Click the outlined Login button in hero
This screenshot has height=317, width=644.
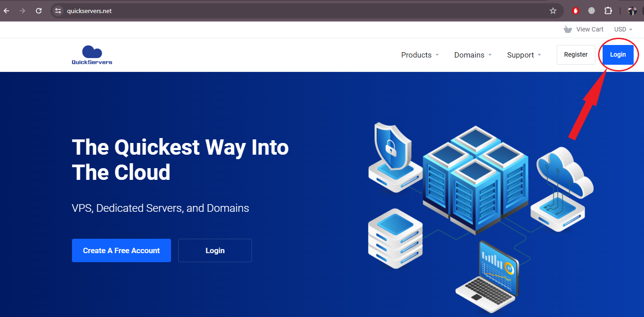click(215, 250)
